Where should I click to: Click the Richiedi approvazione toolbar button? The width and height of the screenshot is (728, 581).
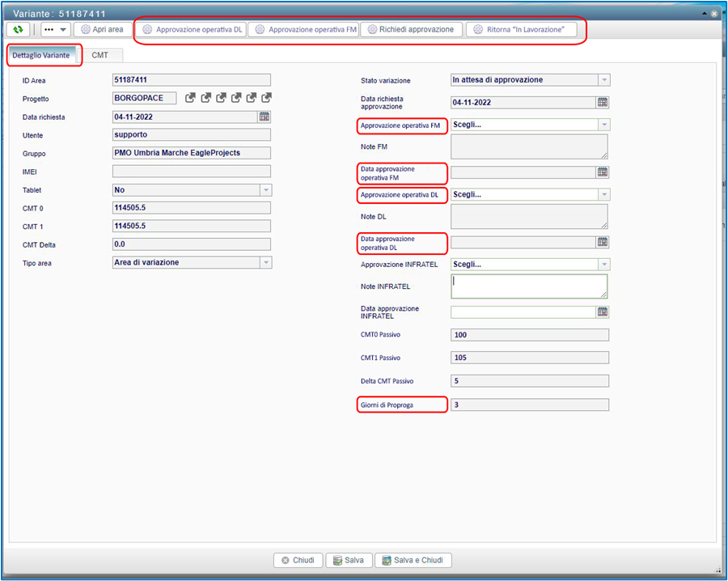[412, 29]
